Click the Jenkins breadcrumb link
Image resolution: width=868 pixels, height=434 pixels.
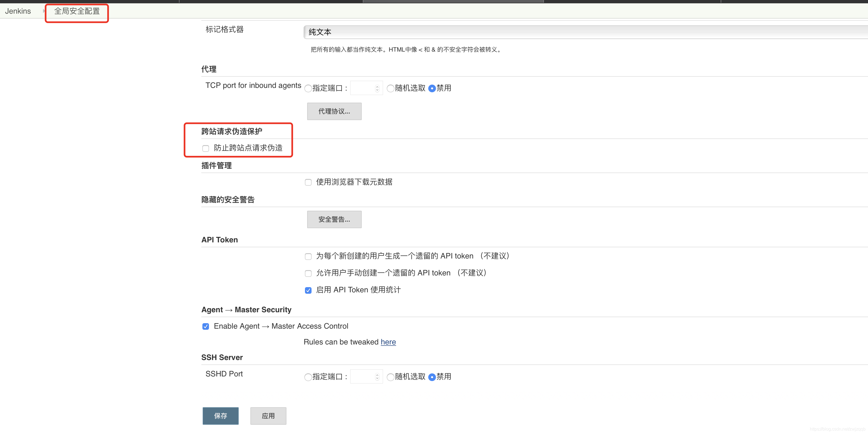(18, 11)
